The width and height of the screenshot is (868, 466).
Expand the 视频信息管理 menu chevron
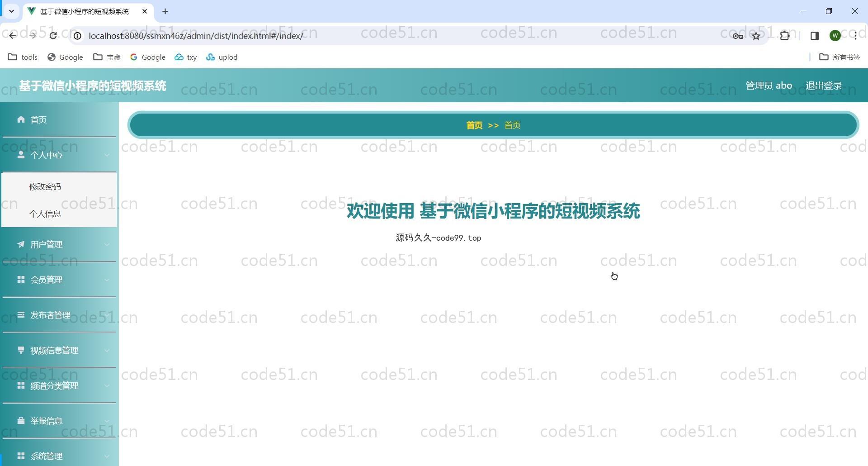coord(107,351)
